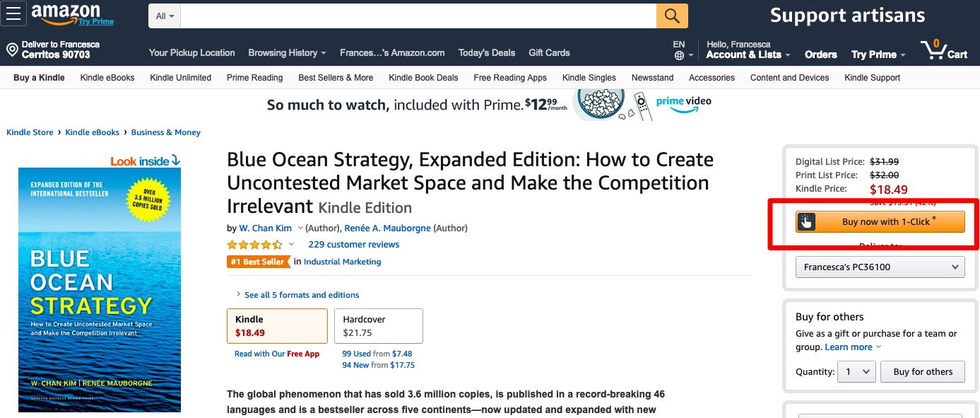The width and height of the screenshot is (980, 418).
Task: Open the shopping cart icon
Action: 933,50
